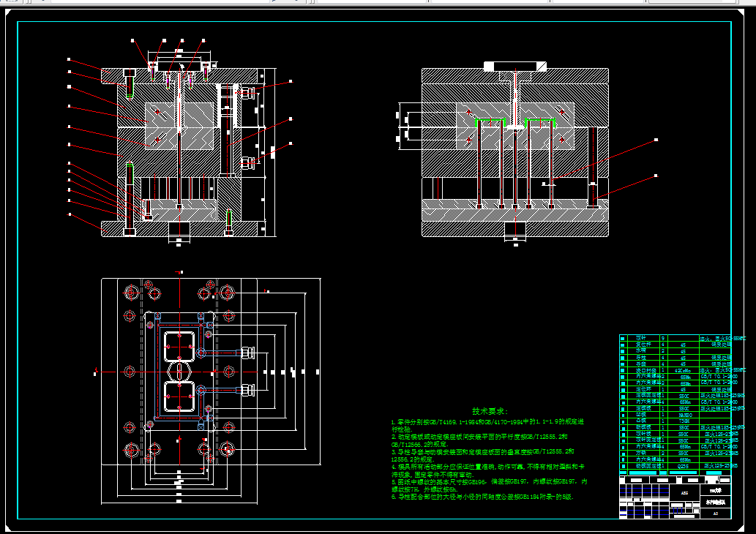
Task: Click the 动模板 cell in parts table
Action: tap(643, 427)
